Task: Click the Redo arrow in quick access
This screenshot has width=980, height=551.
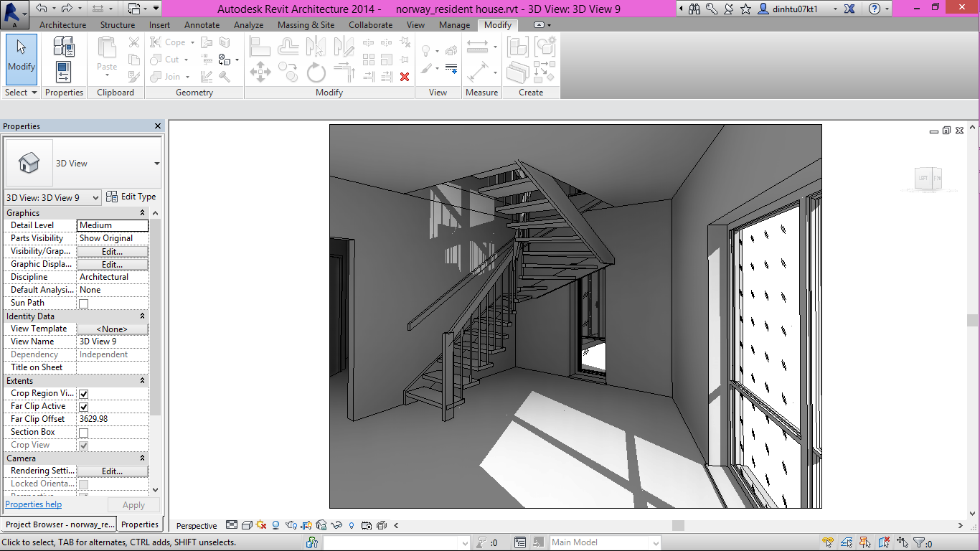Action: point(66,9)
